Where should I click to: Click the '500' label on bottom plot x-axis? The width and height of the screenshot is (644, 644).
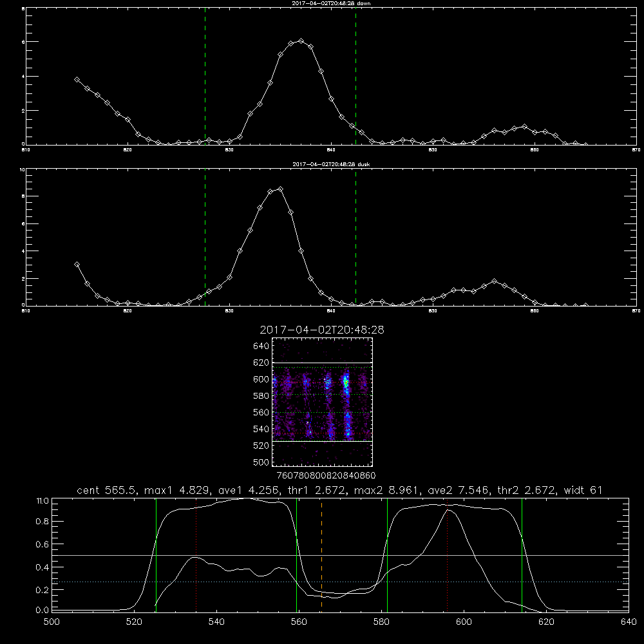[52, 622]
